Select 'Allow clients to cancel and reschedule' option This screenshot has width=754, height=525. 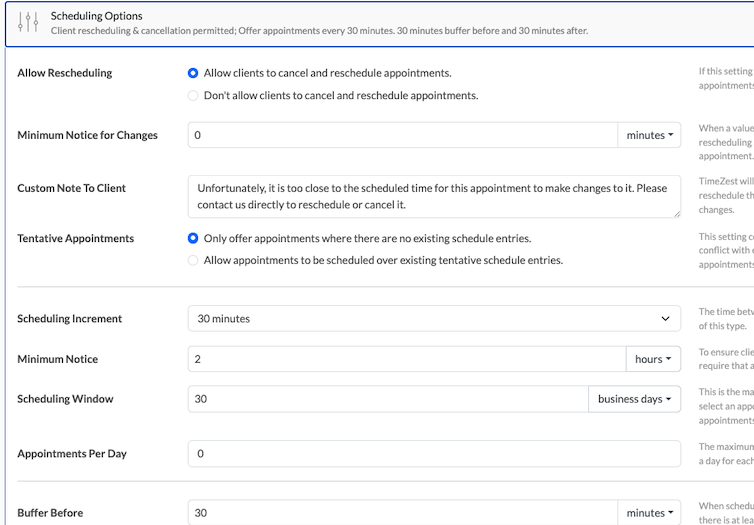[193, 73]
